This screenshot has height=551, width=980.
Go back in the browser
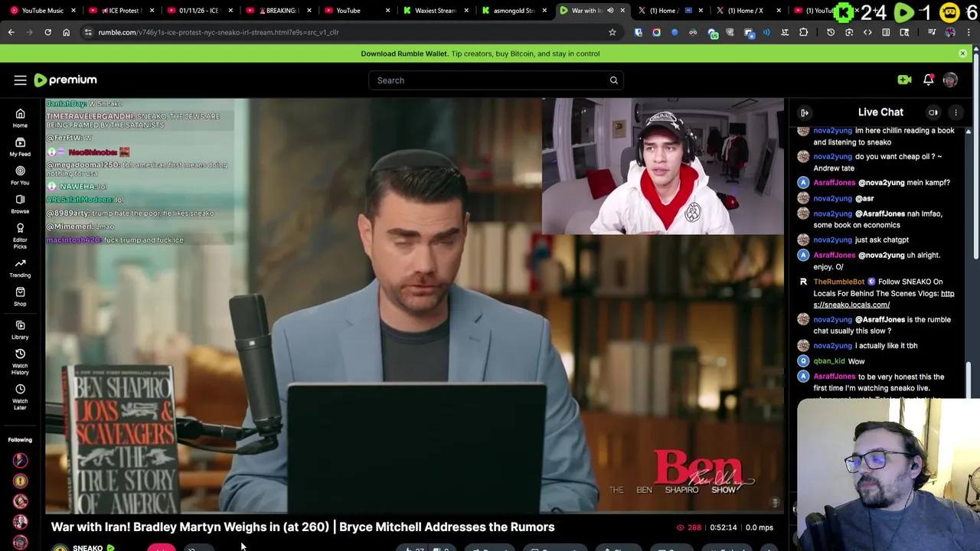point(11,32)
